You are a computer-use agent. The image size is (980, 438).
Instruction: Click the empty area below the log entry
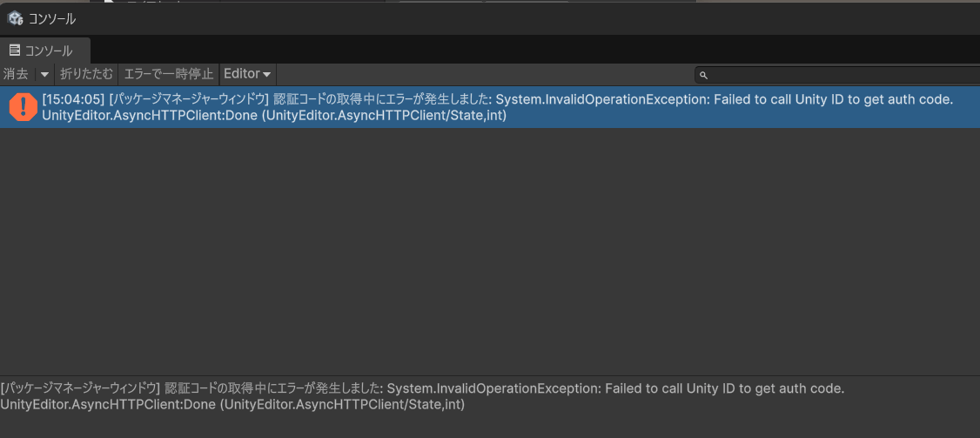487,253
